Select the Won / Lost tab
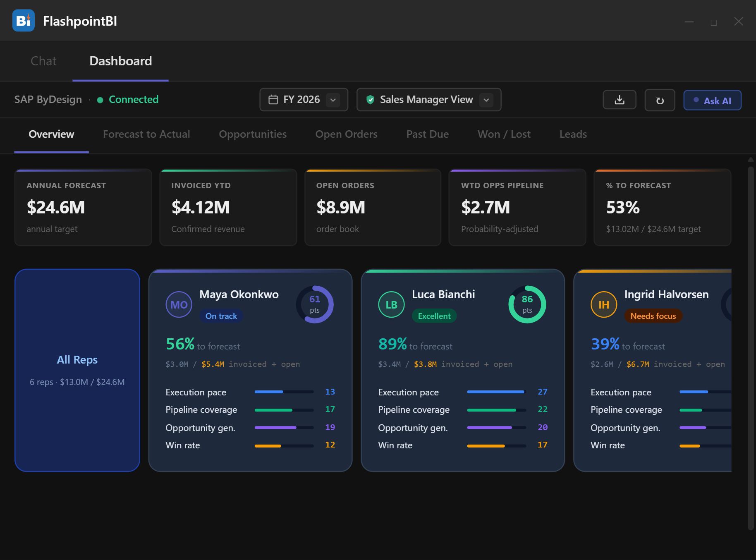This screenshot has width=756, height=560. 504,134
